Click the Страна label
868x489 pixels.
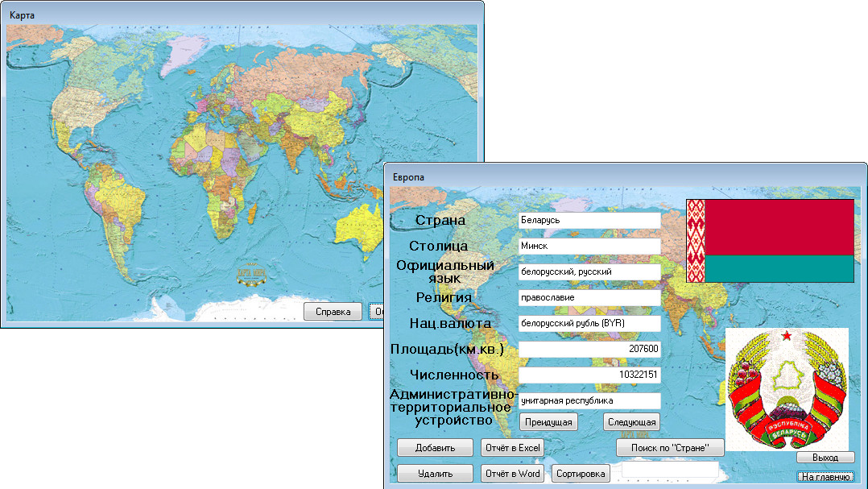(440, 221)
